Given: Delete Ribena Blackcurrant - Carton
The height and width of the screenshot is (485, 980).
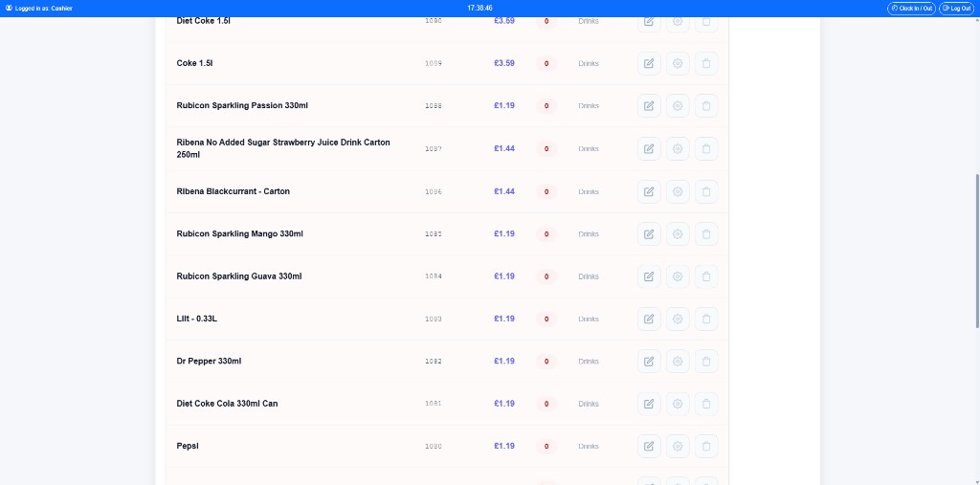Looking at the screenshot, I should pyautogui.click(x=706, y=191).
